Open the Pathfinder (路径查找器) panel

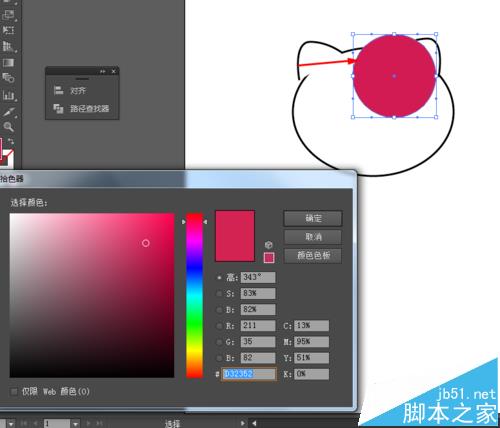[x=82, y=108]
